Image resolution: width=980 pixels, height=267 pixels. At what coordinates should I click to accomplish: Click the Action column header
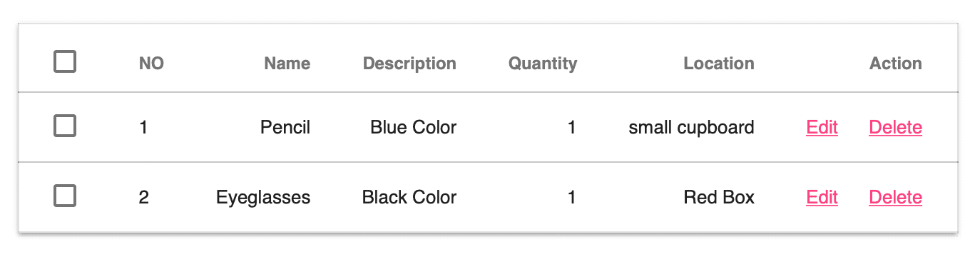tap(896, 64)
